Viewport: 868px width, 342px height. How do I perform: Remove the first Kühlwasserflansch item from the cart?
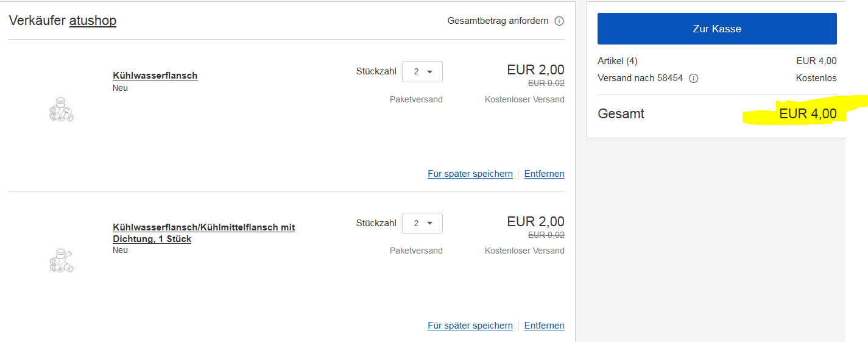coord(544,174)
